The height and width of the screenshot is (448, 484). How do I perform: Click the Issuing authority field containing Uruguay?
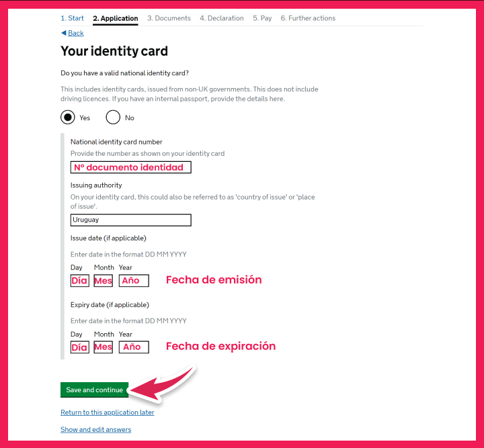click(131, 220)
